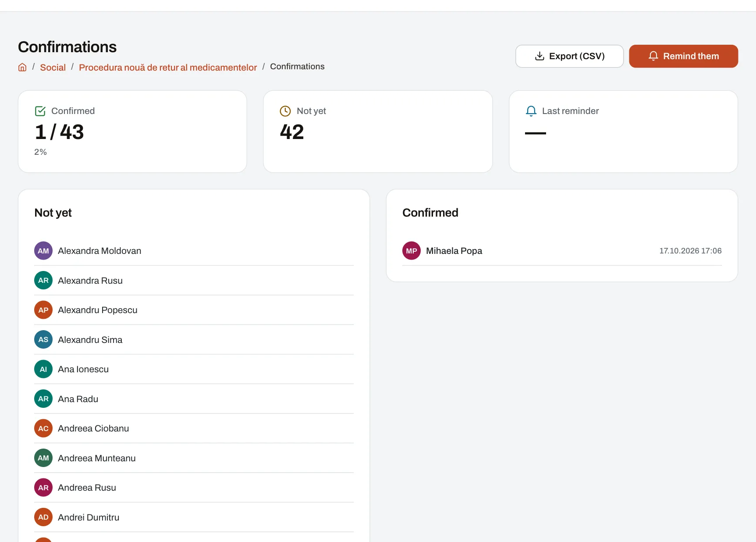
Task: Click the clock icon in Not yet card
Action: [285, 111]
